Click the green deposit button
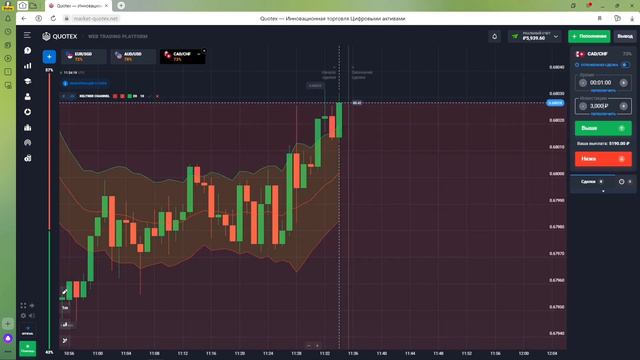 click(x=589, y=36)
